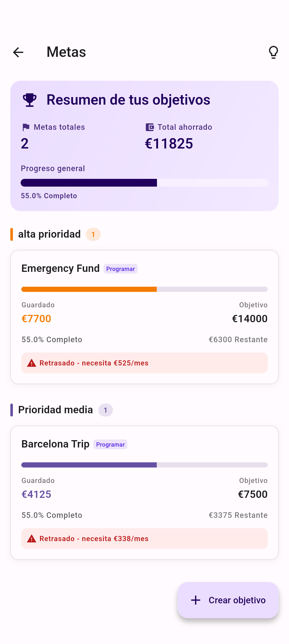289x644 pixels.
Task: Tap the back arrow icon
Action: (18, 52)
